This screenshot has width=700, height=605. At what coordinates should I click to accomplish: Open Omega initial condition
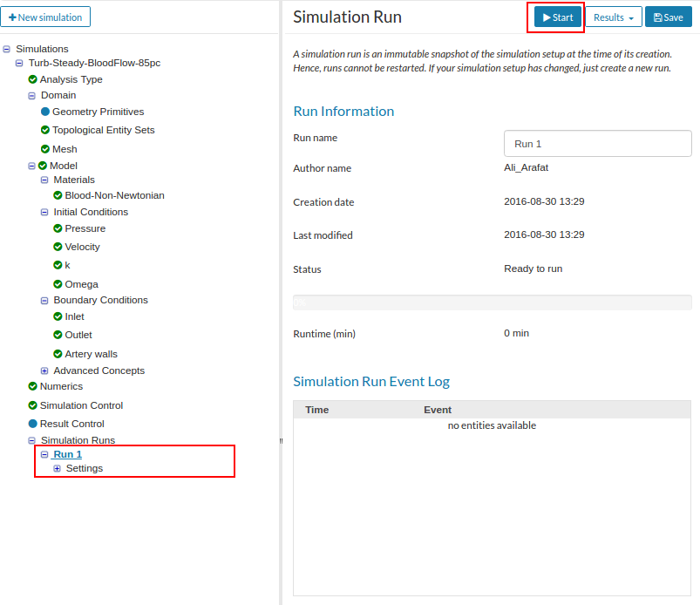click(x=82, y=284)
